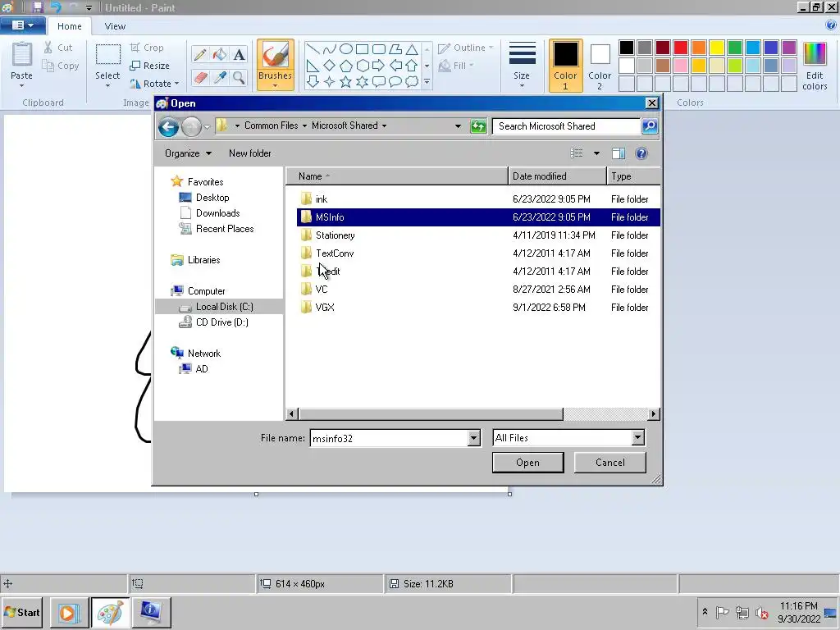Open the File name history dropdown

click(x=473, y=438)
